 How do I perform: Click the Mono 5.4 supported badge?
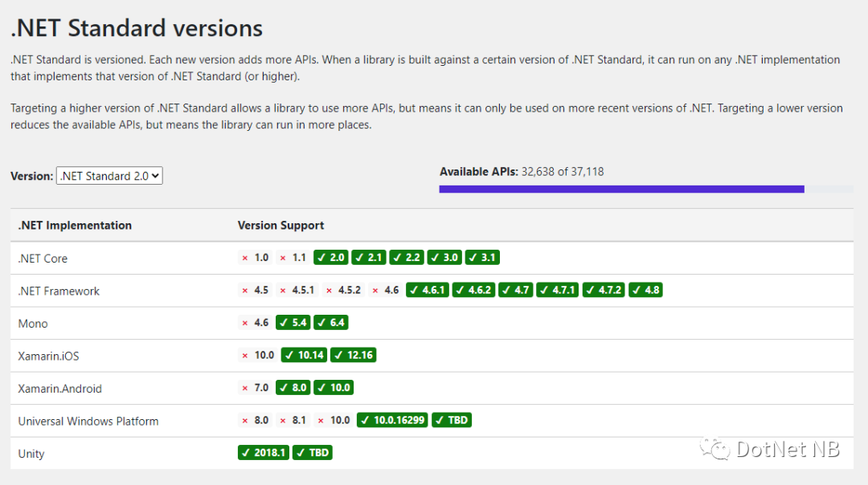[293, 323]
